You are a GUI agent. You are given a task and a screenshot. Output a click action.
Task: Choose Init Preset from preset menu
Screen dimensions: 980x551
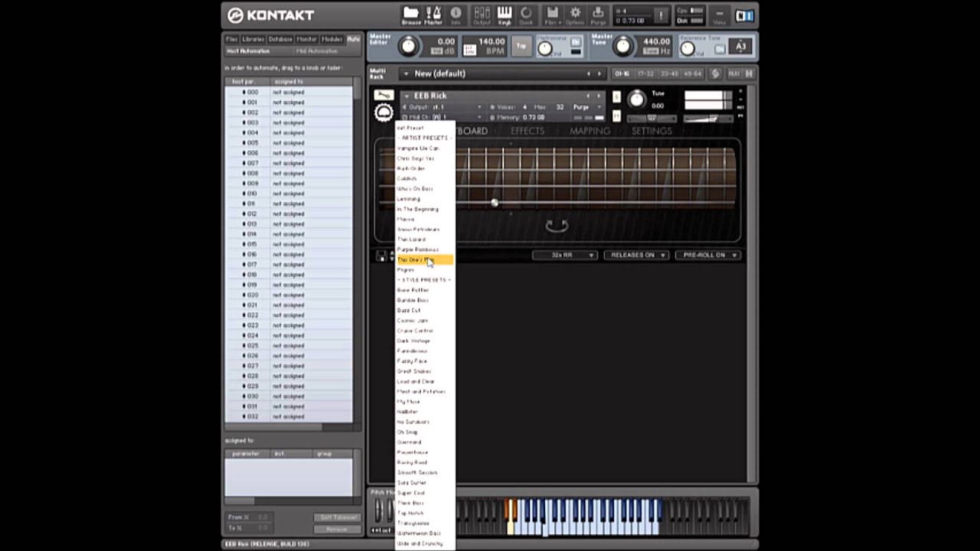(425, 128)
